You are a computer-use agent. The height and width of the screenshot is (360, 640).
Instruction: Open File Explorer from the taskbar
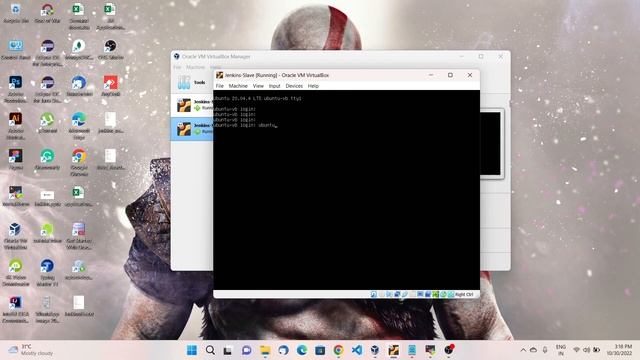tap(265, 350)
